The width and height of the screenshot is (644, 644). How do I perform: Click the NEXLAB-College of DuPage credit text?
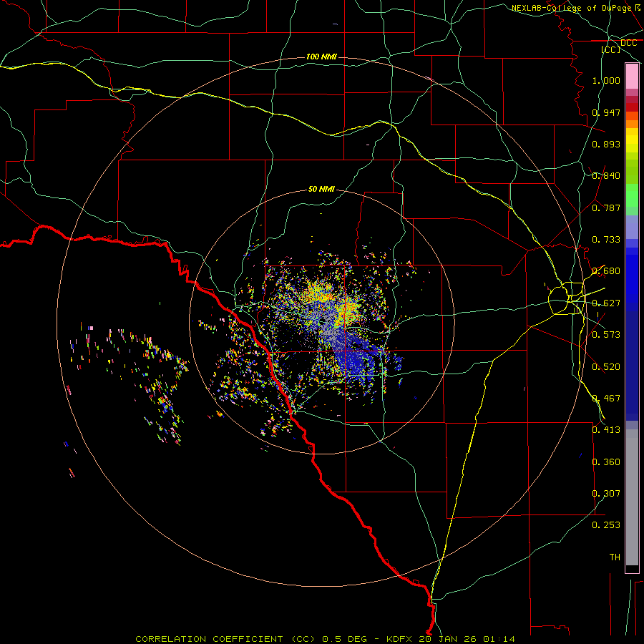[x=571, y=8]
